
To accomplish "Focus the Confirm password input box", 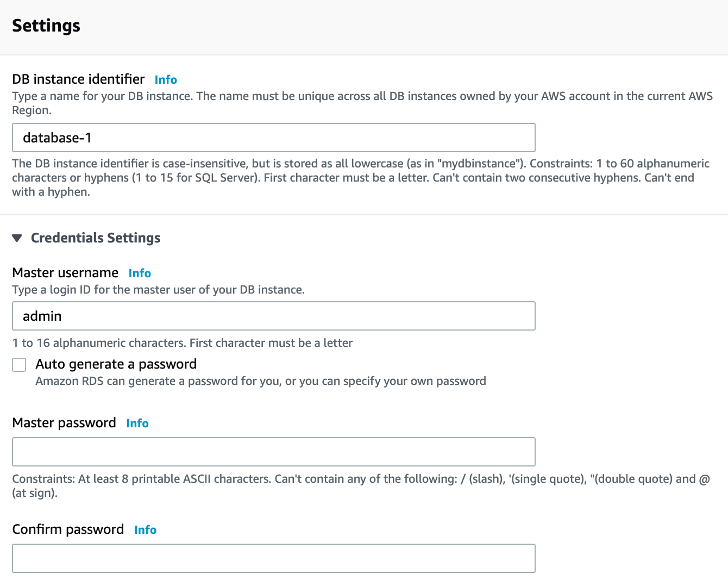I will click(x=273, y=558).
